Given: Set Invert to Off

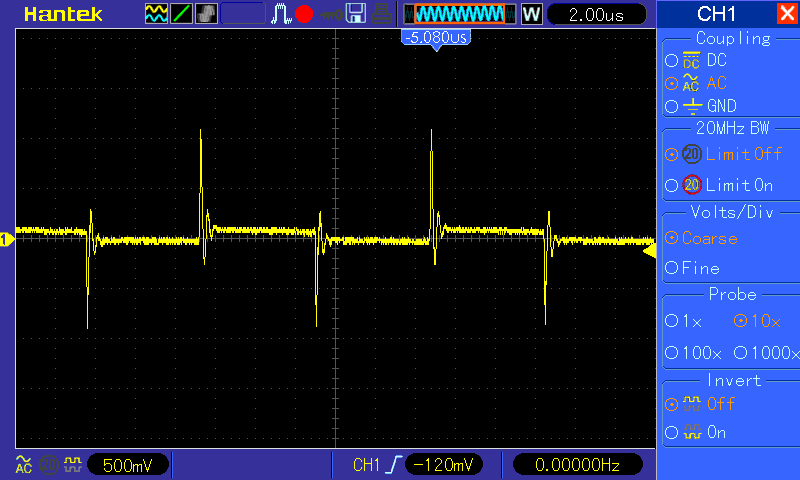Looking at the screenshot, I should point(700,404).
